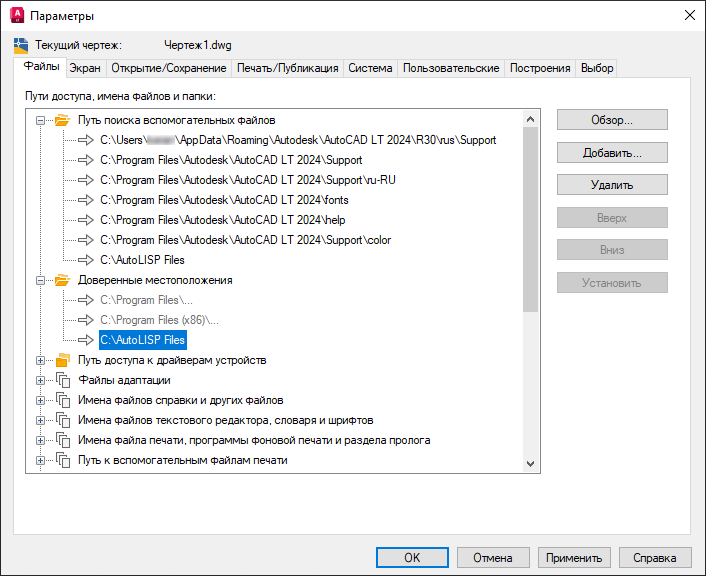This screenshot has width=706, height=576.
Task: Click the AutoCAD LT icon in title bar
Action: click(17, 15)
